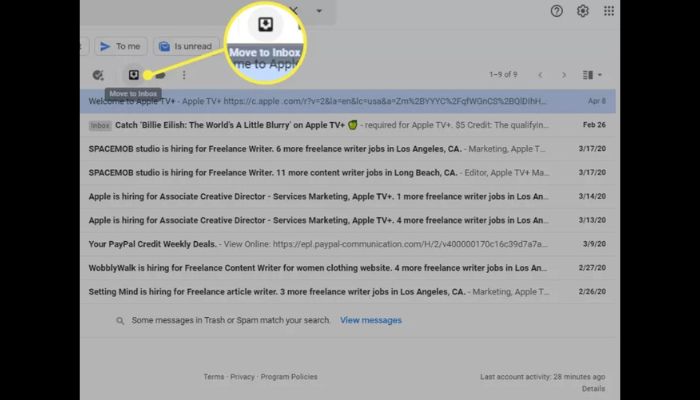Click the '1–9 of 9' message count

click(x=503, y=75)
